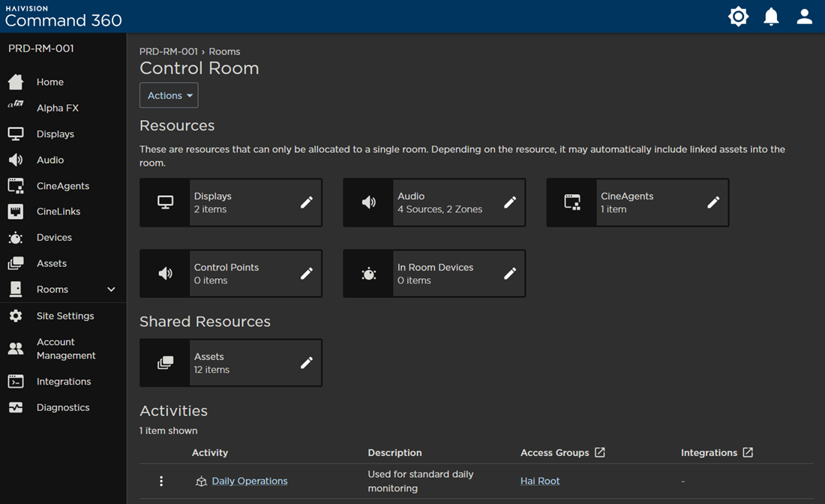Viewport: 825px width, 504px height.
Task: Click the Activity column header
Action: (x=210, y=452)
